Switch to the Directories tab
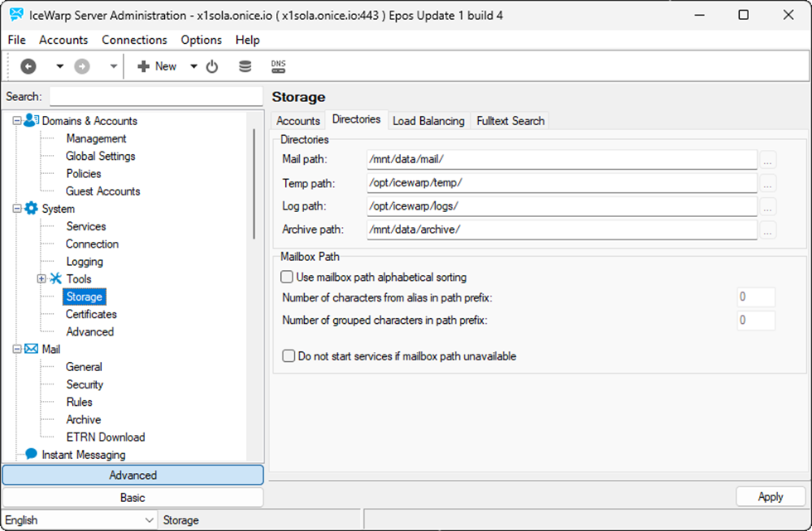Image resolution: width=812 pixels, height=531 pixels. 356,119
